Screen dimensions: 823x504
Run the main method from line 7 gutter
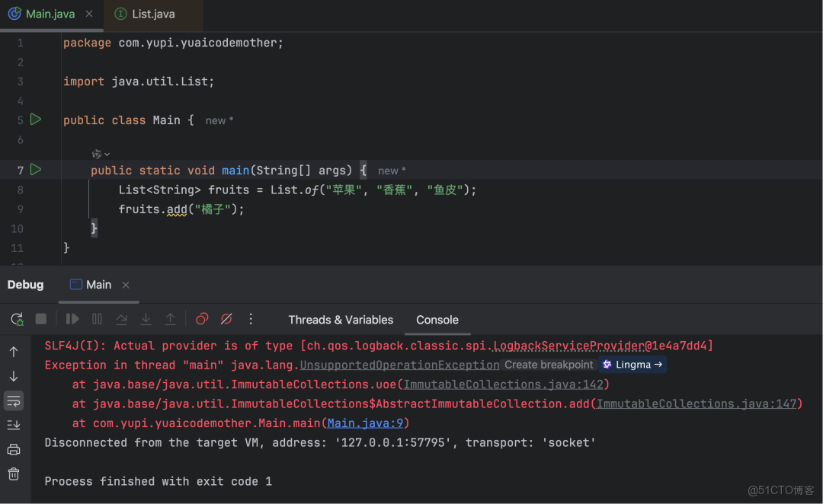coord(35,170)
